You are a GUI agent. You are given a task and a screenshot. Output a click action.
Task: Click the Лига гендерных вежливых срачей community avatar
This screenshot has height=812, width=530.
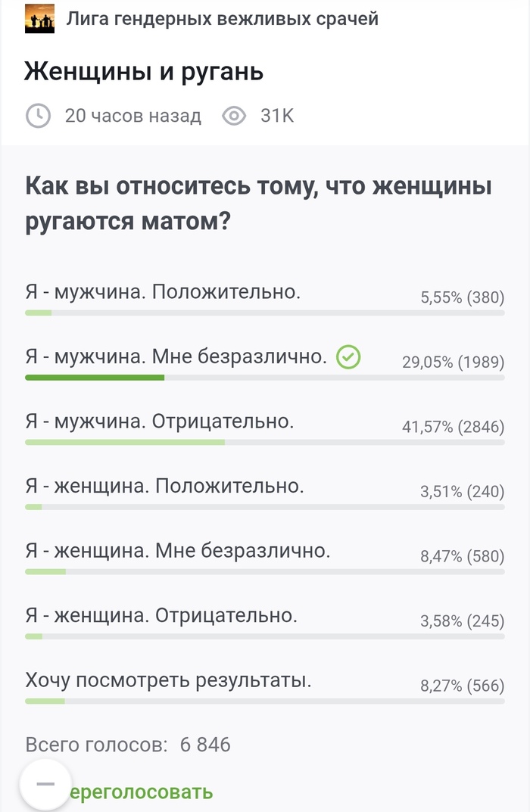tap(39, 20)
